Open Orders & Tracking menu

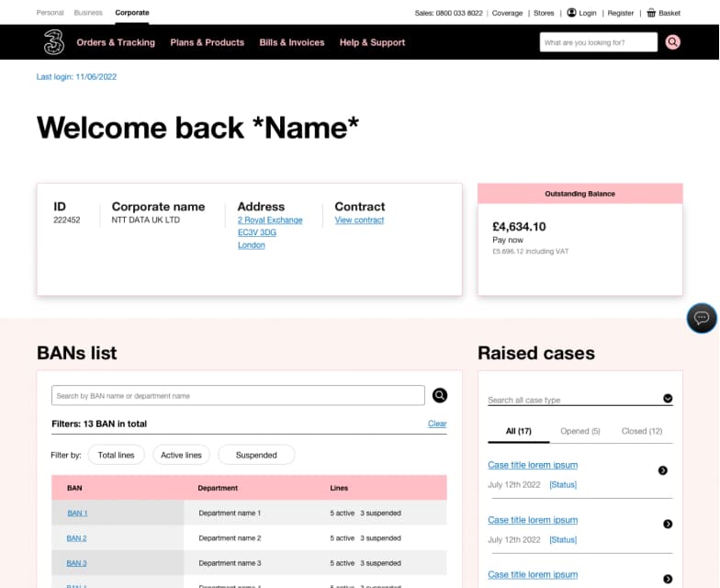(x=116, y=42)
